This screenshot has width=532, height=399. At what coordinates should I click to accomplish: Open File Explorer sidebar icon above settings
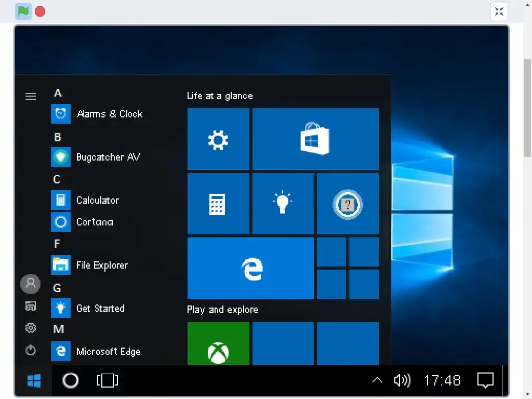pyautogui.click(x=31, y=306)
